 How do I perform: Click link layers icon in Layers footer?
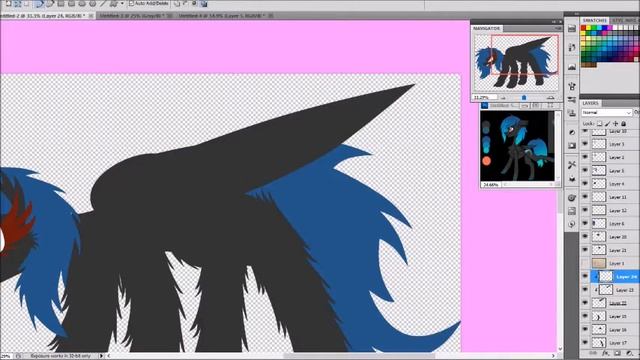click(x=593, y=353)
